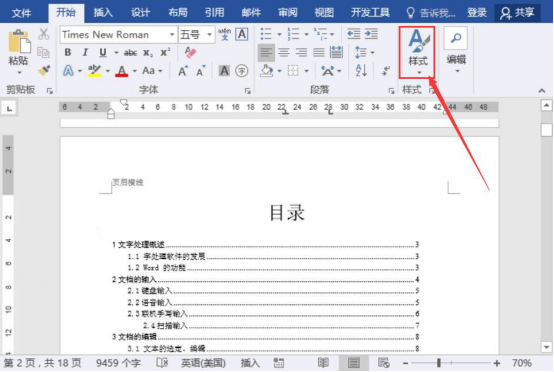Open the Styles gallery button
The image size is (554, 372).
[418, 52]
